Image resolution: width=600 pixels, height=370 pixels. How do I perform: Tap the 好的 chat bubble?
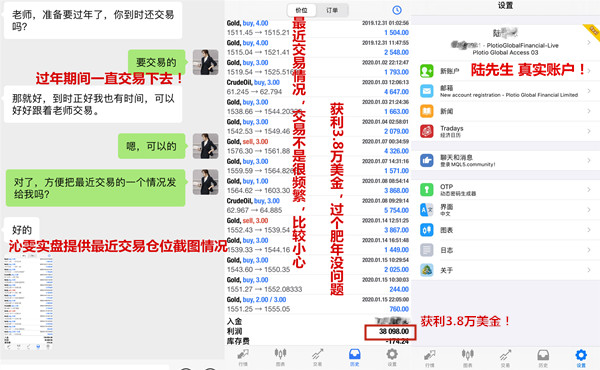click(22, 230)
